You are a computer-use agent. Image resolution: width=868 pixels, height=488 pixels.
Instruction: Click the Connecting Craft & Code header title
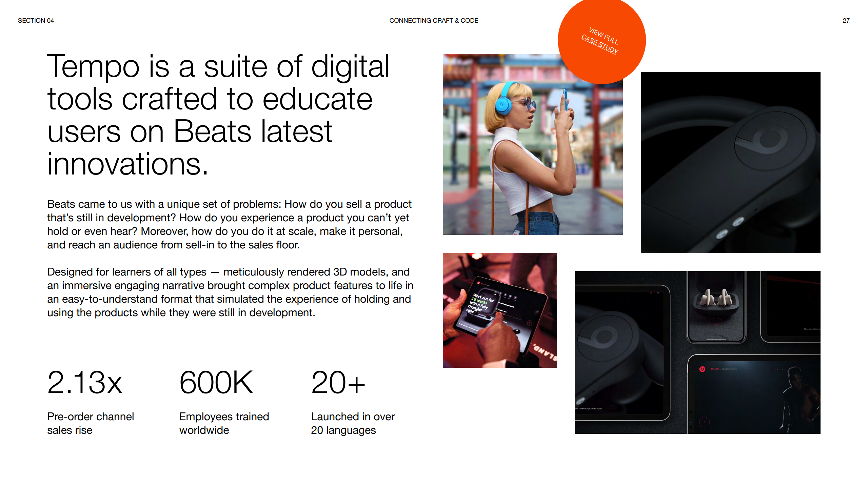(434, 21)
